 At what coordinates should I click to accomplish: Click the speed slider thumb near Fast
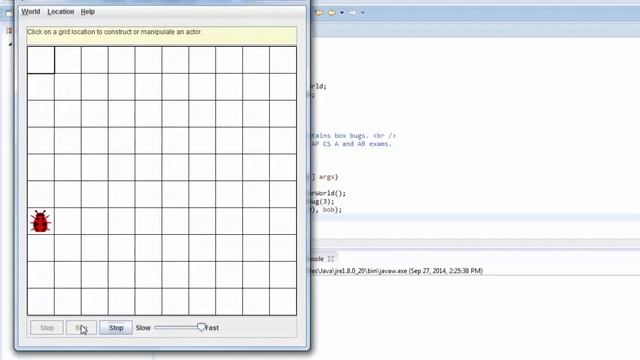point(201,327)
